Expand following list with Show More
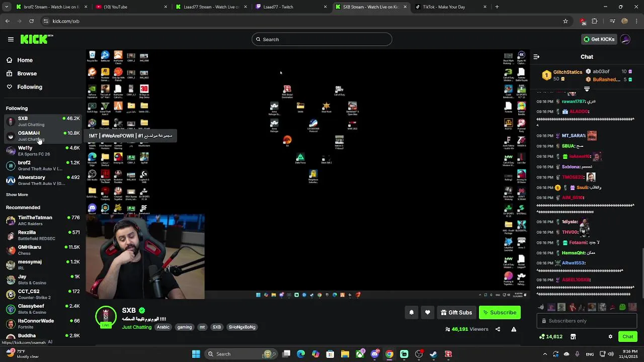 17,195
